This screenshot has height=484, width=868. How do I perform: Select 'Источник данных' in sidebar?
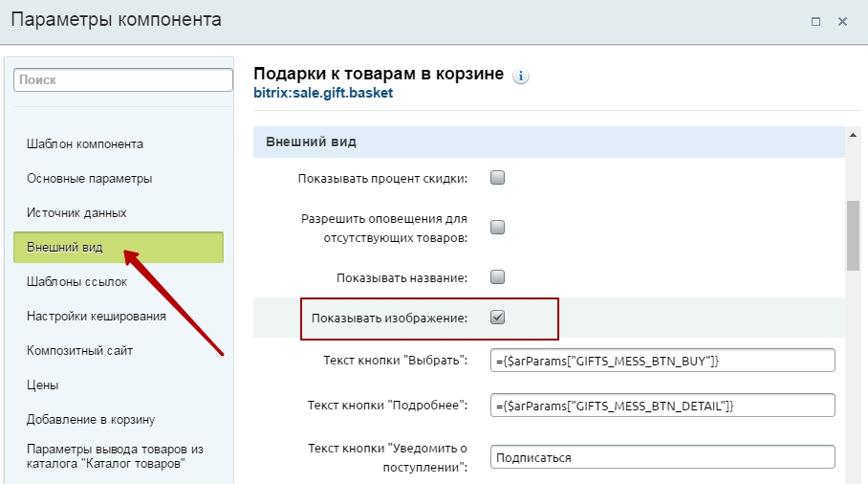coord(76,213)
